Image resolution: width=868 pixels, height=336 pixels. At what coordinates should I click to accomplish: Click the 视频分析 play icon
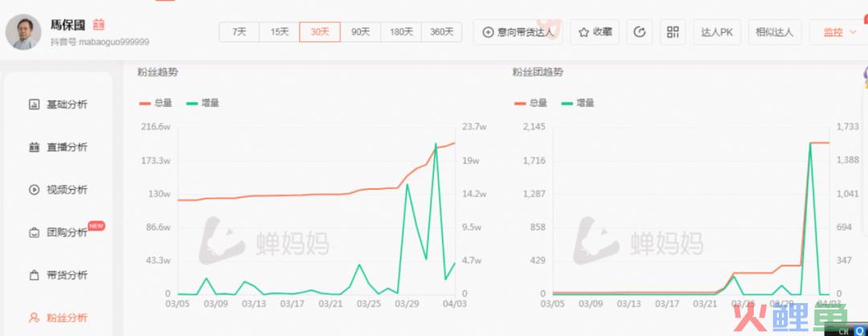[x=35, y=190]
